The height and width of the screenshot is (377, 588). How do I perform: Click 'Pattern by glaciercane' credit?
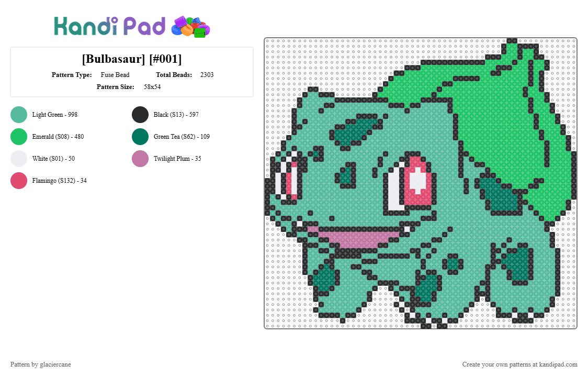tap(40, 364)
